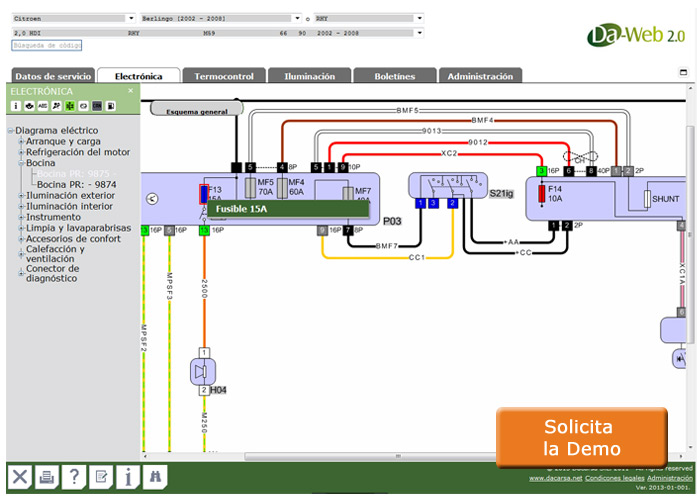Click the Búsqueda de código input field
The image size is (700, 497).
pyautogui.click(x=47, y=45)
